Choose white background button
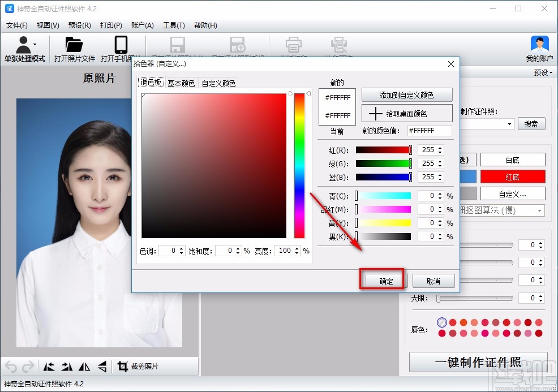 tap(513, 160)
